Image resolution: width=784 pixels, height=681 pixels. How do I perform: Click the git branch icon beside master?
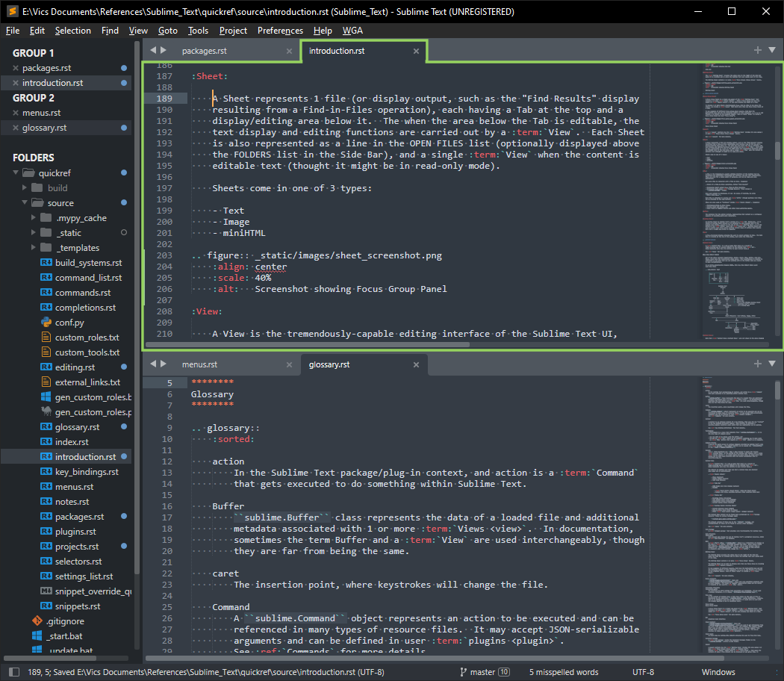click(463, 672)
